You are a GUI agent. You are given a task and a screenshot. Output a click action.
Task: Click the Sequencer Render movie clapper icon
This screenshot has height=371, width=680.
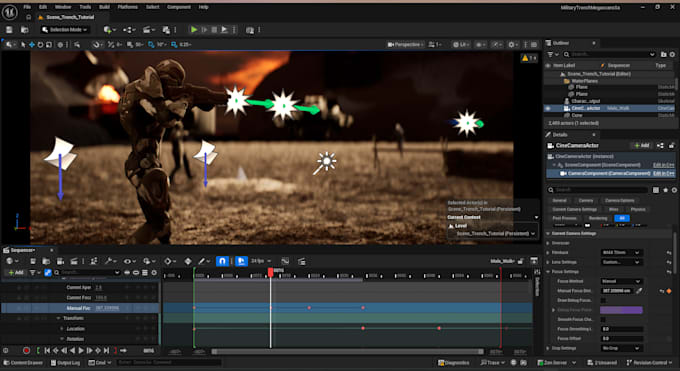[x=74, y=261]
